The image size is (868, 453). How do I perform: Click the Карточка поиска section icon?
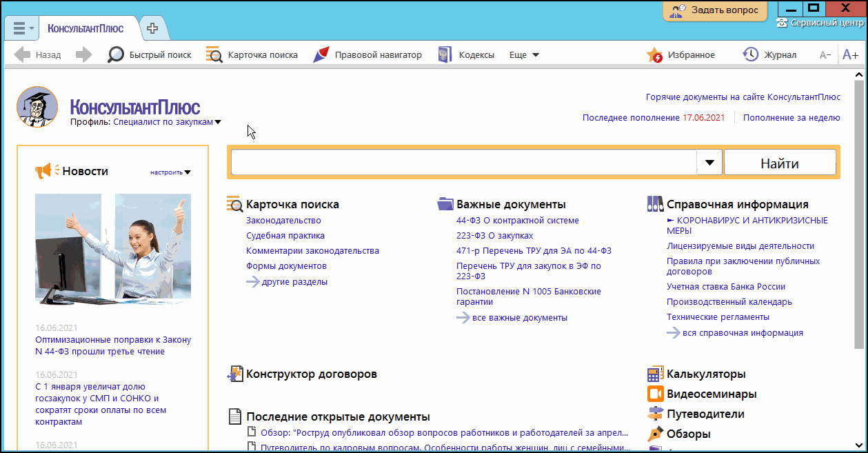pos(234,204)
